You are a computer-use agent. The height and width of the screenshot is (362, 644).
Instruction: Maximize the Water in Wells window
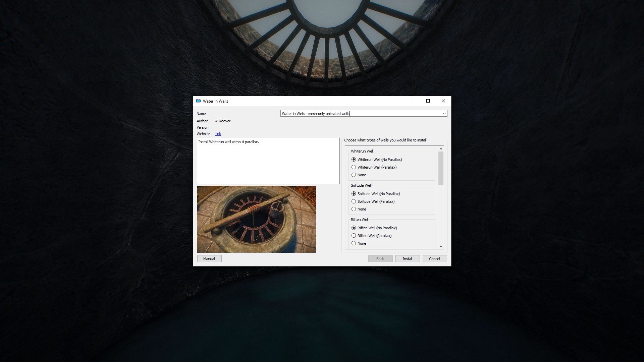[428, 101]
